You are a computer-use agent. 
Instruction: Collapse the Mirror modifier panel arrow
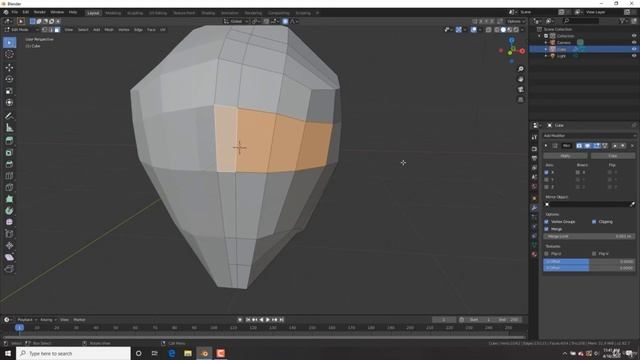click(547, 146)
